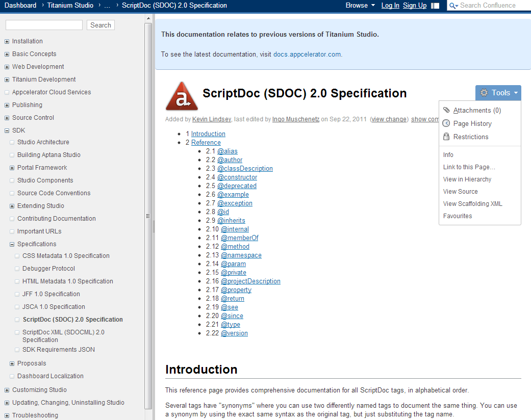Click Kevin Lindsey author link
Viewport: 531px width, 420px height.
click(211, 119)
